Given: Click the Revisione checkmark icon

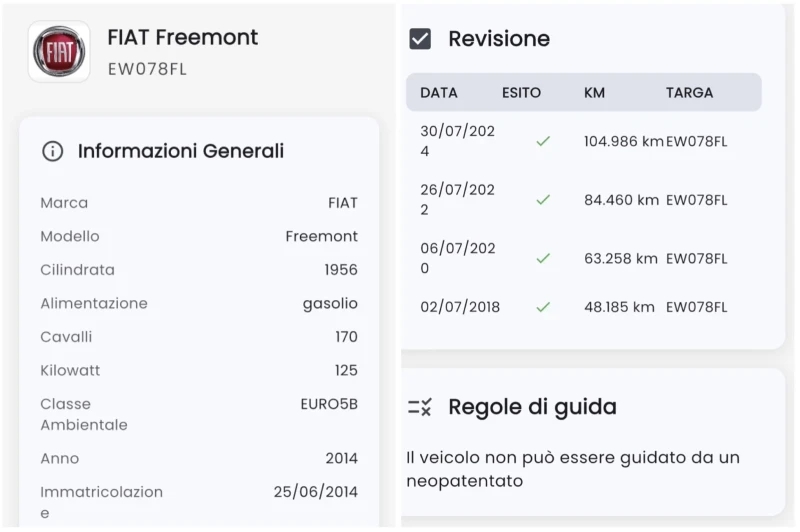Looking at the screenshot, I should pyautogui.click(x=420, y=39).
